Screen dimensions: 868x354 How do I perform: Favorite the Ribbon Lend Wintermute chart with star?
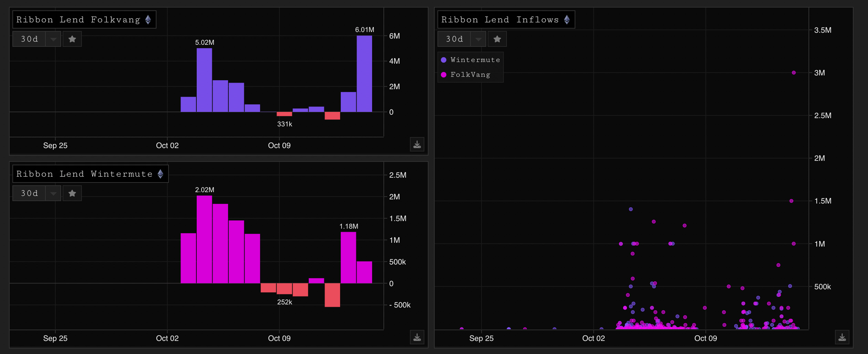click(72, 193)
